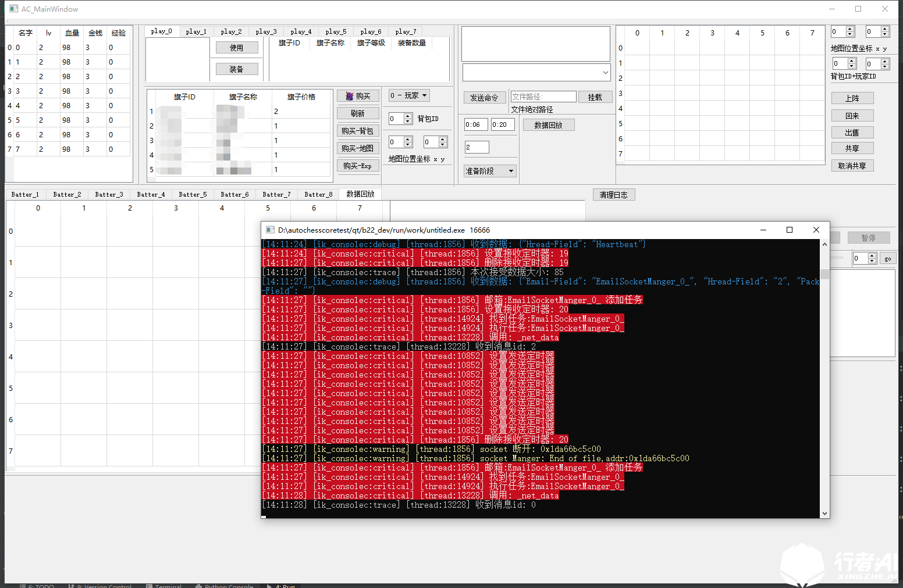
Task: Click the 刷新 button
Action: [358, 113]
